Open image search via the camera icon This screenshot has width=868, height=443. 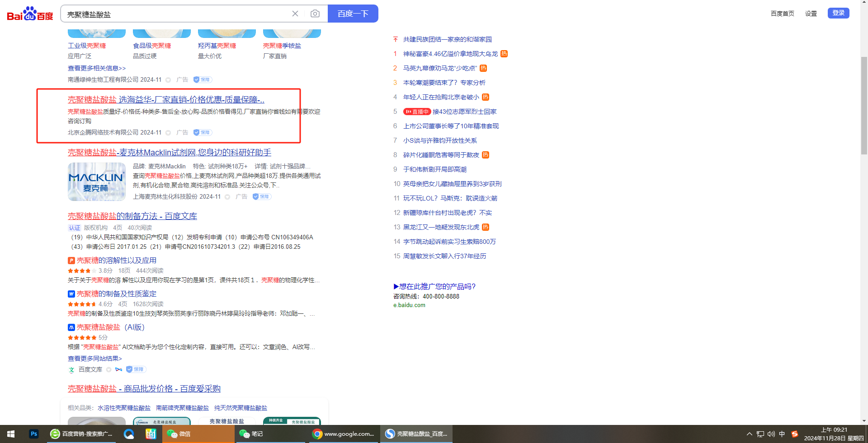pyautogui.click(x=315, y=14)
